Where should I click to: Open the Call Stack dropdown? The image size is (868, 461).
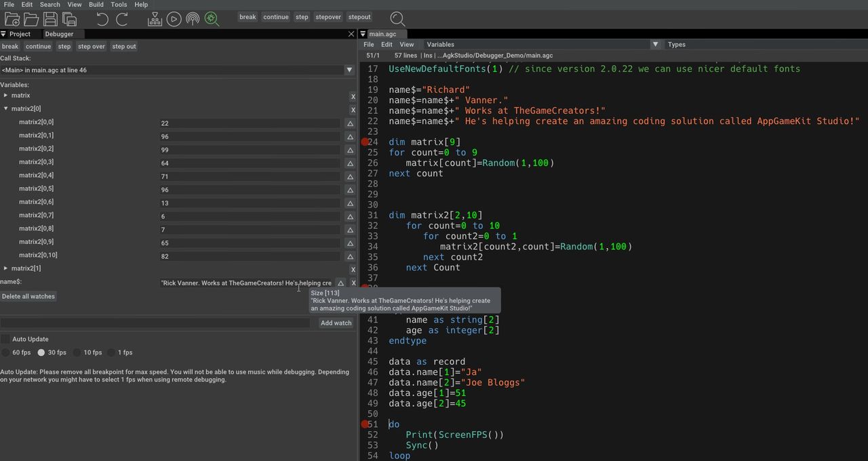[349, 70]
